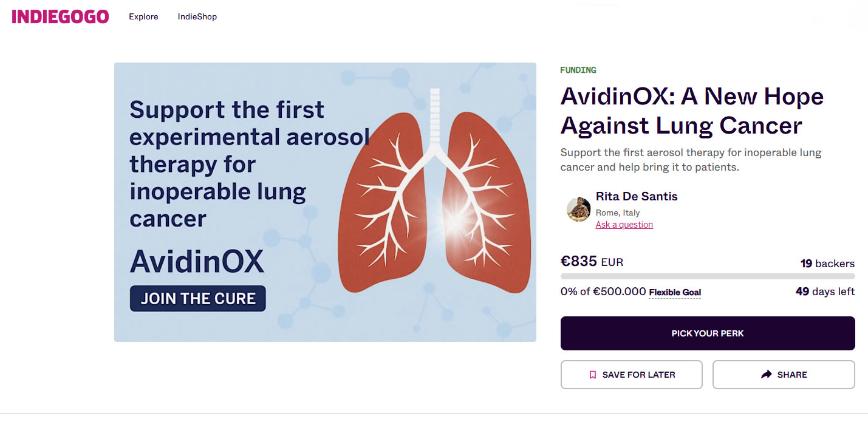Click the funding progress bar

(707, 276)
